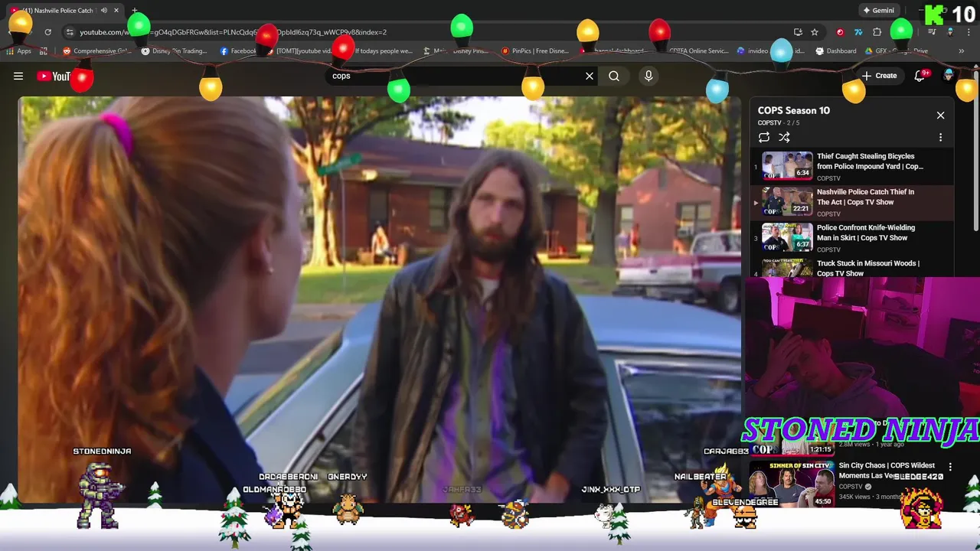The image size is (980, 551).
Task: Open a new browser tab
Action: [135, 11]
